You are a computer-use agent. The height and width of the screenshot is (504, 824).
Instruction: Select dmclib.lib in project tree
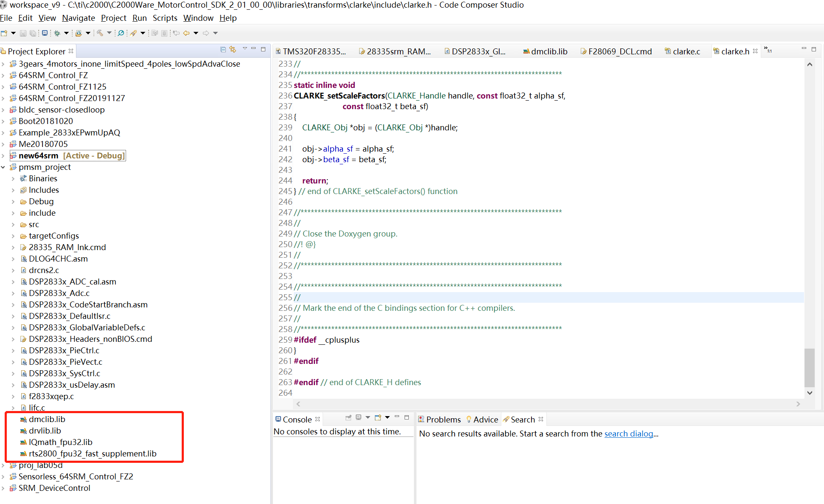pos(47,420)
